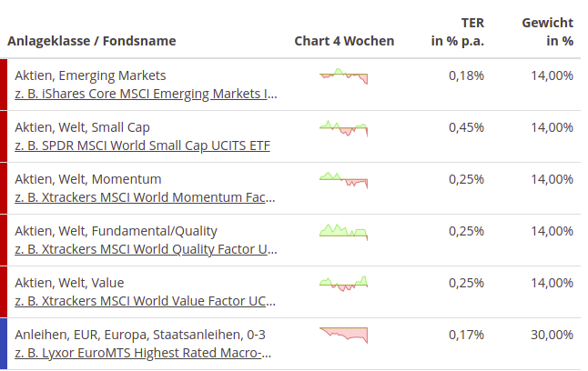Image resolution: width=588 pixels, height=371 pixels.
Task: Open the Lyxor EuroMTS Highest Rated link
Action: 143,353
